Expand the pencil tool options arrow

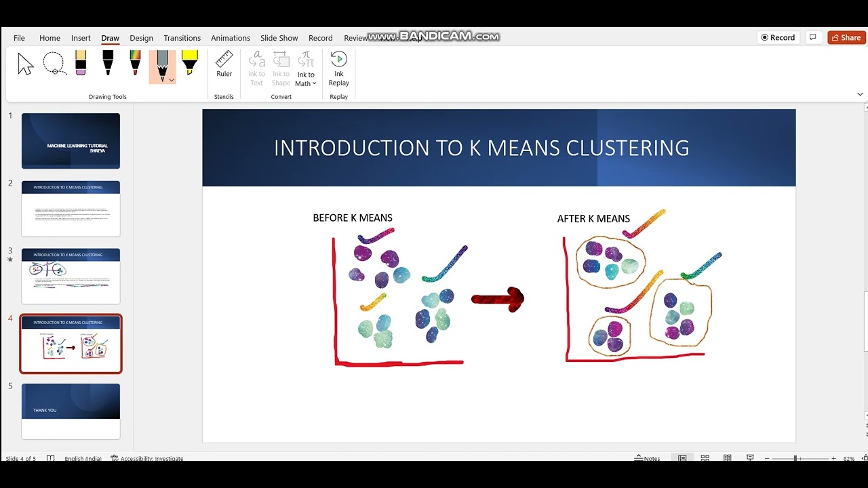172,80
